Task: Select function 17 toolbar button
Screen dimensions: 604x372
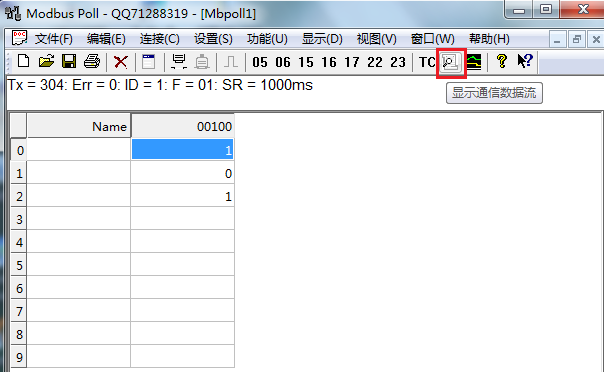Action: point(352,62)
